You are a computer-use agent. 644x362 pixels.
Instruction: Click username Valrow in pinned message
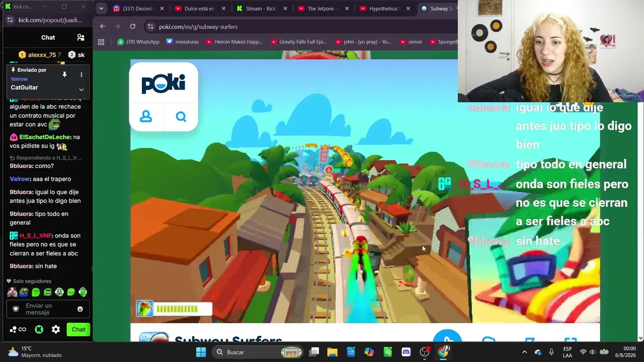point(19,79)
